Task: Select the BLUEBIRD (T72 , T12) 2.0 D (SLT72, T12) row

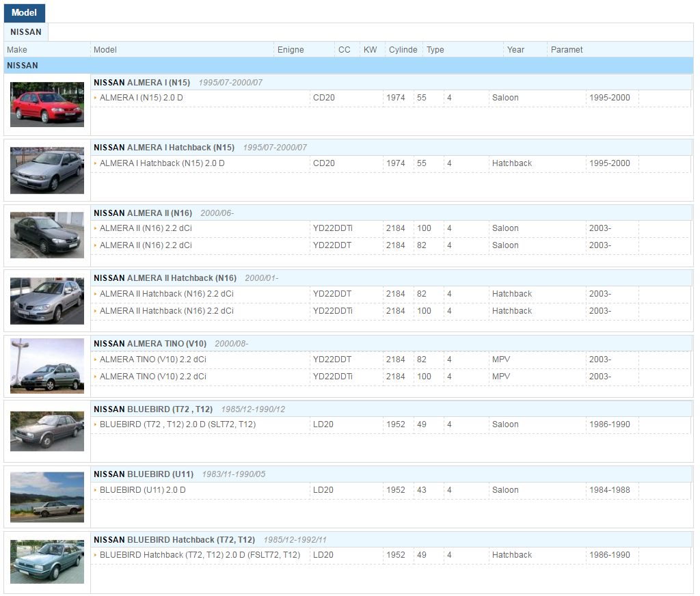Action: pyautogui.click(x=392, y=424)
